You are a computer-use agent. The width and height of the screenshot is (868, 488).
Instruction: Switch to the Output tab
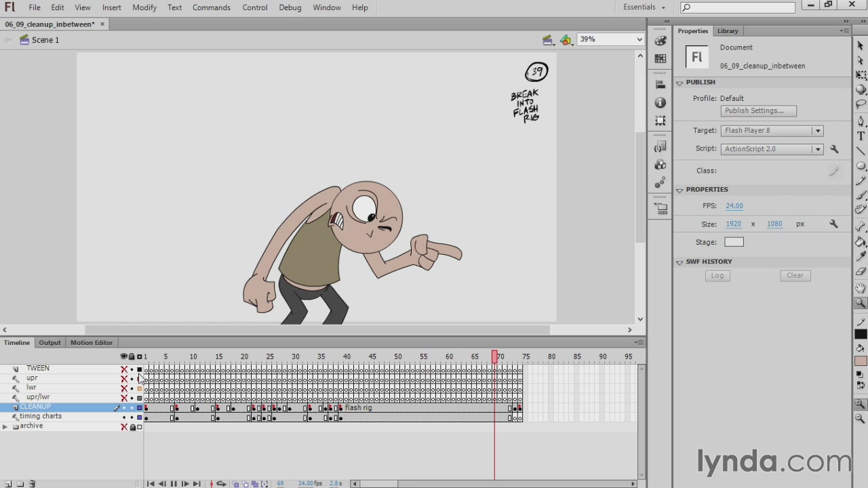[50, 343]
